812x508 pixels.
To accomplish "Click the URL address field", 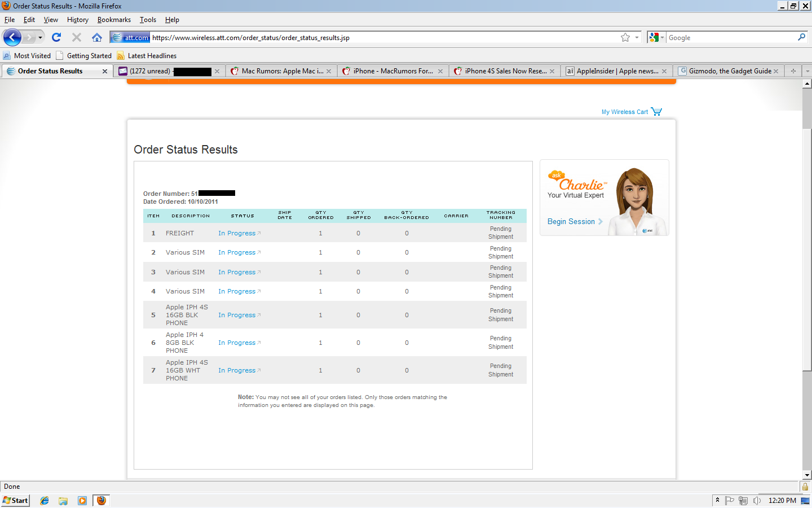I will (x=383, y=37).
